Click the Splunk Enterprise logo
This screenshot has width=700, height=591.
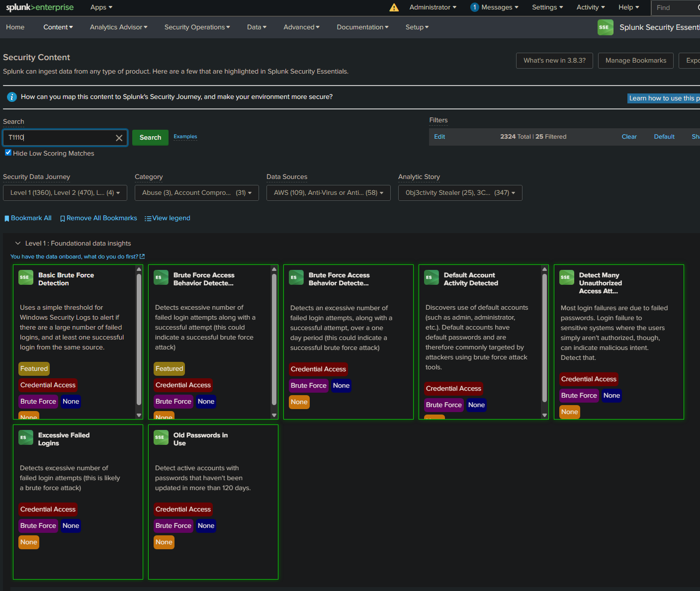(x=40, y=7)
